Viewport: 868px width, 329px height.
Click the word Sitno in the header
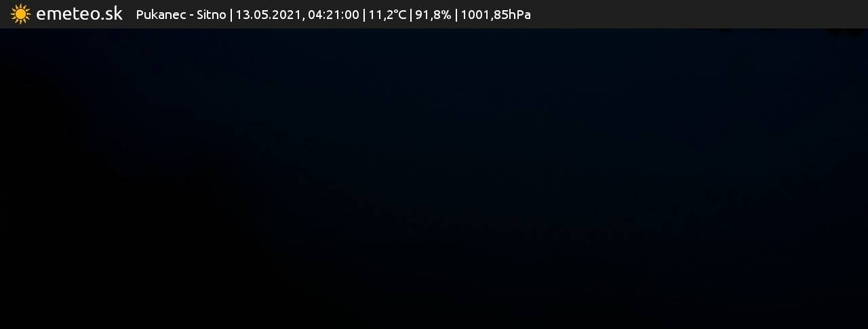click(x=212, y=15)
